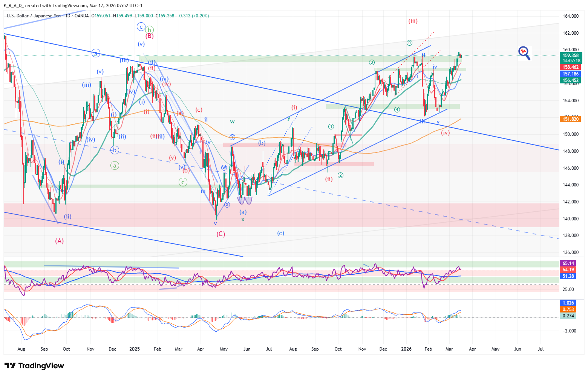Click the magnifying glass pulse icon
Screen dimensions: 588x377
(524, 52)
